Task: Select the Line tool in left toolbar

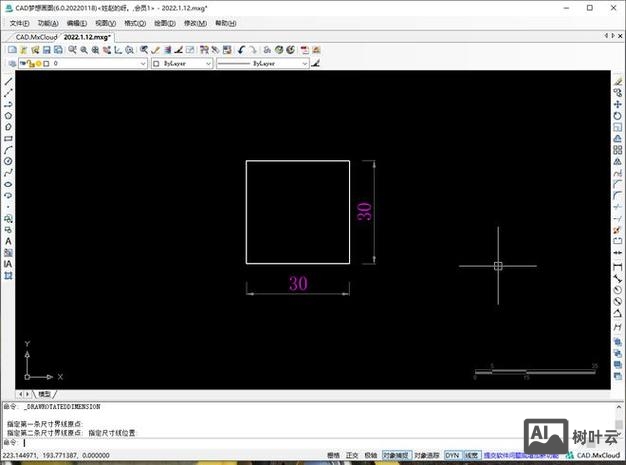Action: (8, 81)
